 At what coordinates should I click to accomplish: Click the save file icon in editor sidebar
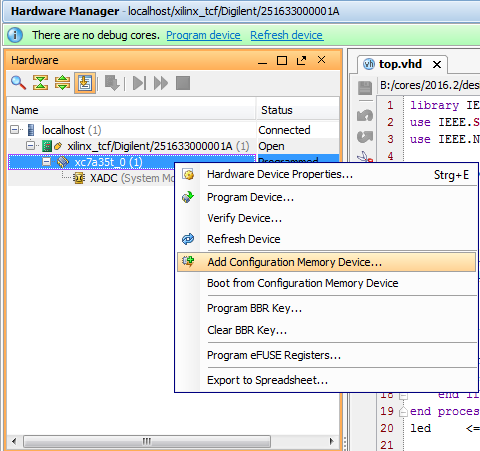(365, 88)
